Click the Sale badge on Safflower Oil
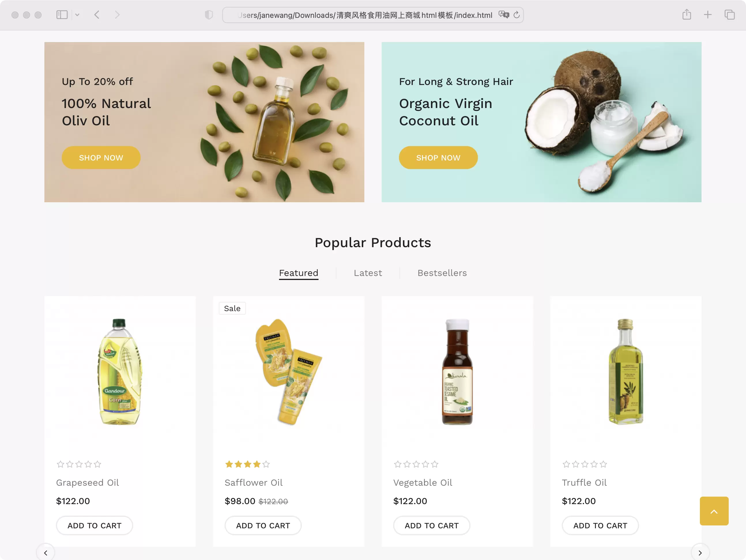 click(232, 308)
